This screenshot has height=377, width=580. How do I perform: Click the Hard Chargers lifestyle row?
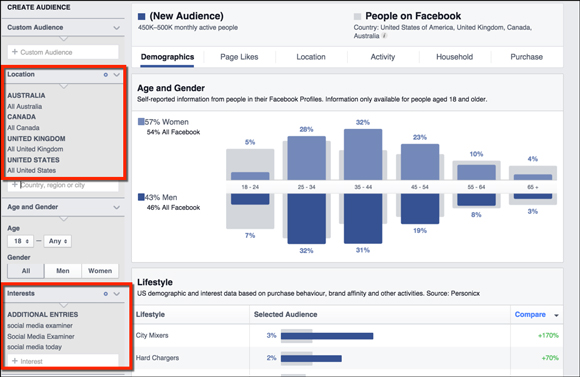click(347, 358)
